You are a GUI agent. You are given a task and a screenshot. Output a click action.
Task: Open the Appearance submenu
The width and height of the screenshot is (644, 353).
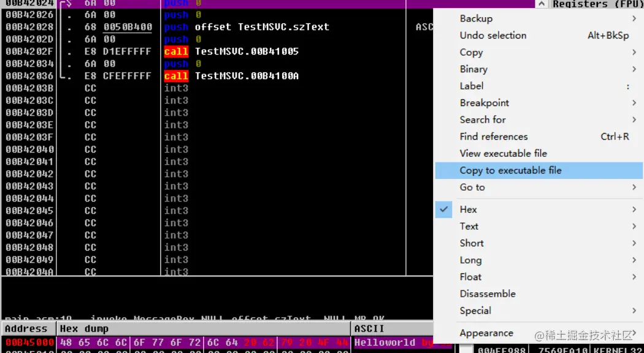[x=539, y=333]
